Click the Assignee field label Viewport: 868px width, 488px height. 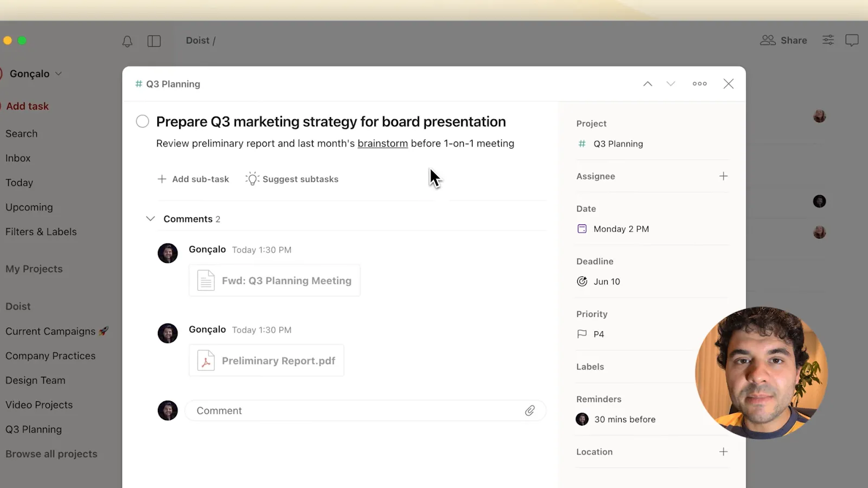click(x=596, y=176)
